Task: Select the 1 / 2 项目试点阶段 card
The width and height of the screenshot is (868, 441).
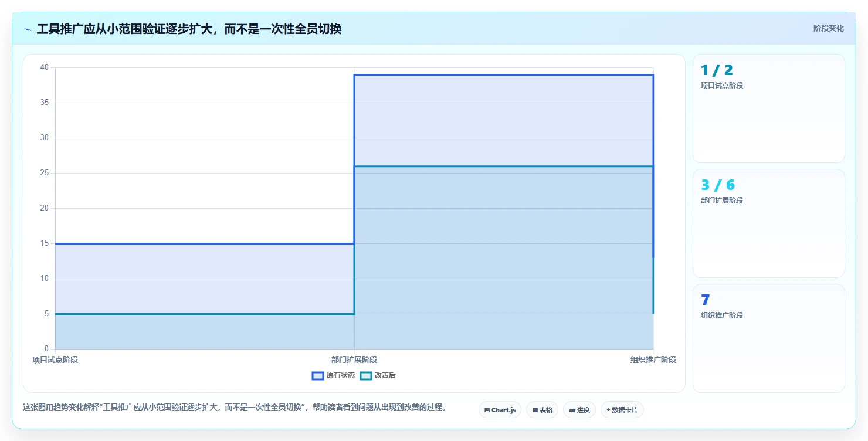Action: click(769, 108)
